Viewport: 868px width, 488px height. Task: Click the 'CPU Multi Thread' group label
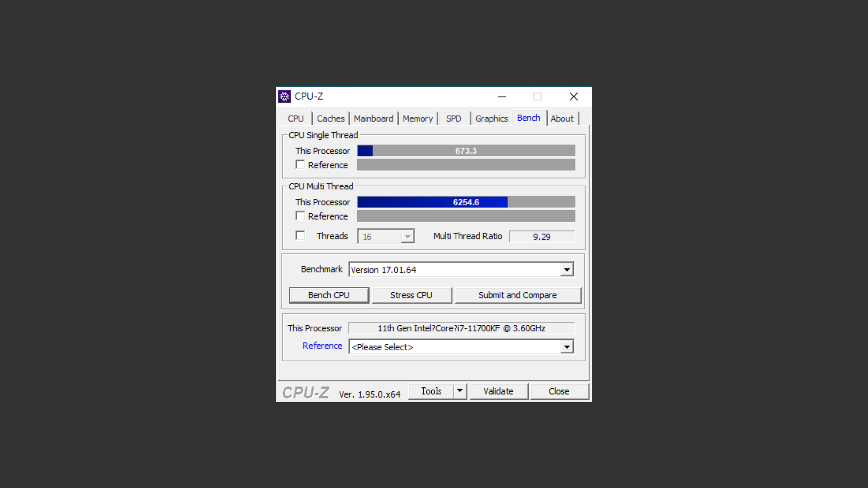click(x=321, y=186)
